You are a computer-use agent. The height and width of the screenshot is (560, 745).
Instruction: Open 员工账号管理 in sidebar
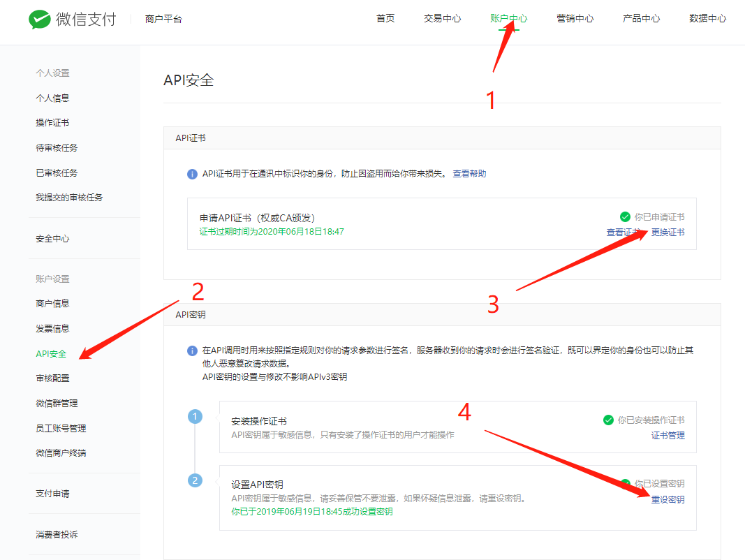61,429
